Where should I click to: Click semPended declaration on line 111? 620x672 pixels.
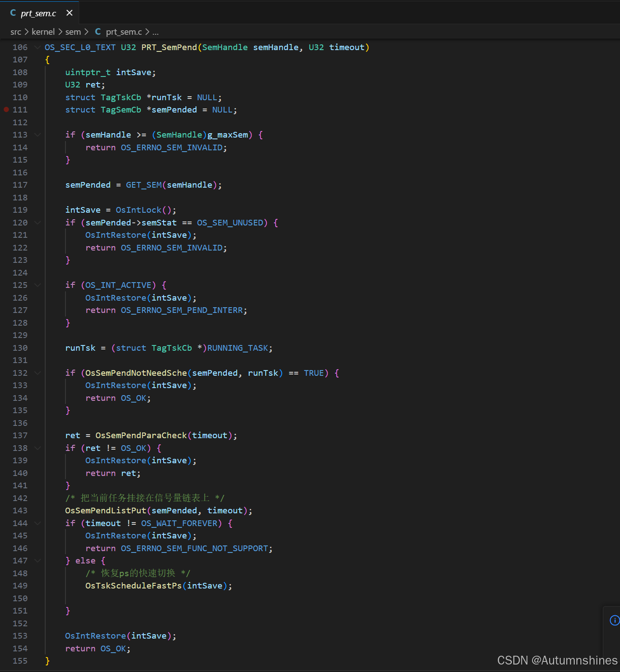point(174,109)
